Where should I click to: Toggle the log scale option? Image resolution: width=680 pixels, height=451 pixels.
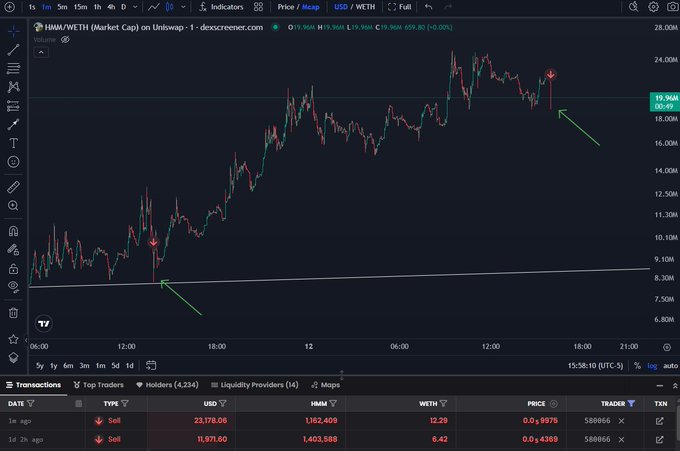click(652, 366)
